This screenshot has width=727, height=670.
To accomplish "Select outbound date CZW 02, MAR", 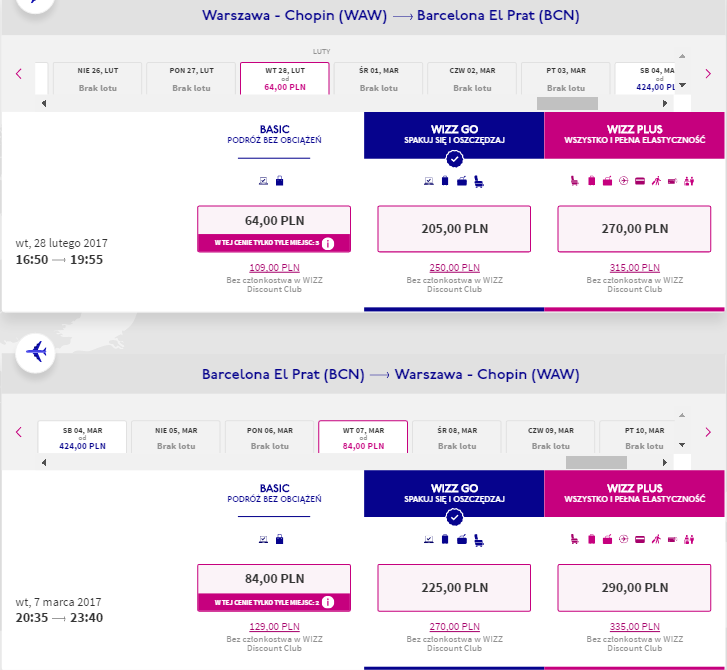I will coord(472,78).
